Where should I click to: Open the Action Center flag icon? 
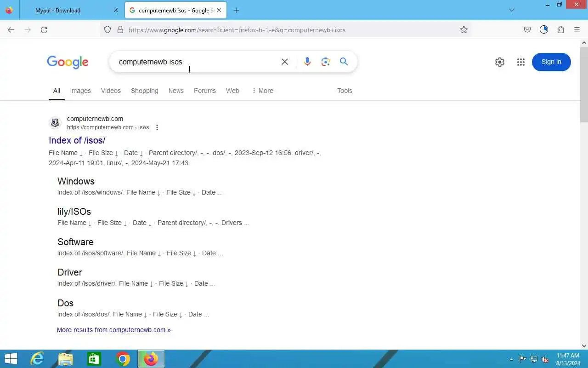(523, 359)
